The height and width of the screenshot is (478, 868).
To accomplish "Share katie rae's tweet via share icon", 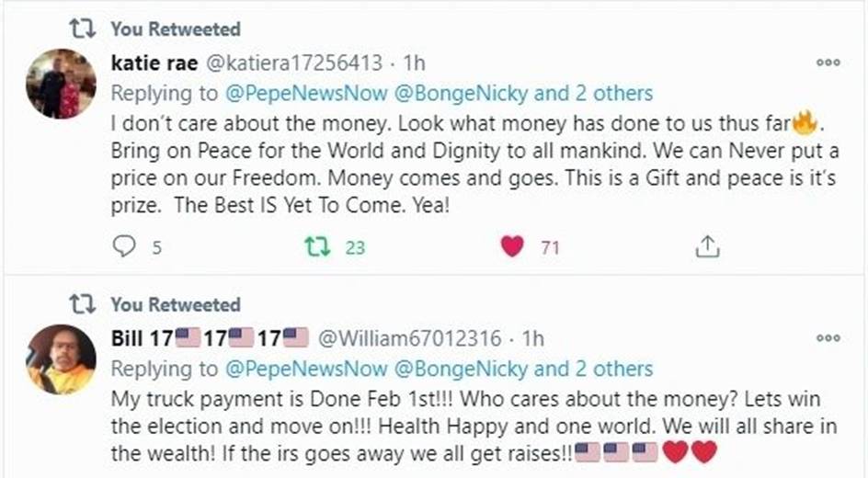I will (707, 246).
